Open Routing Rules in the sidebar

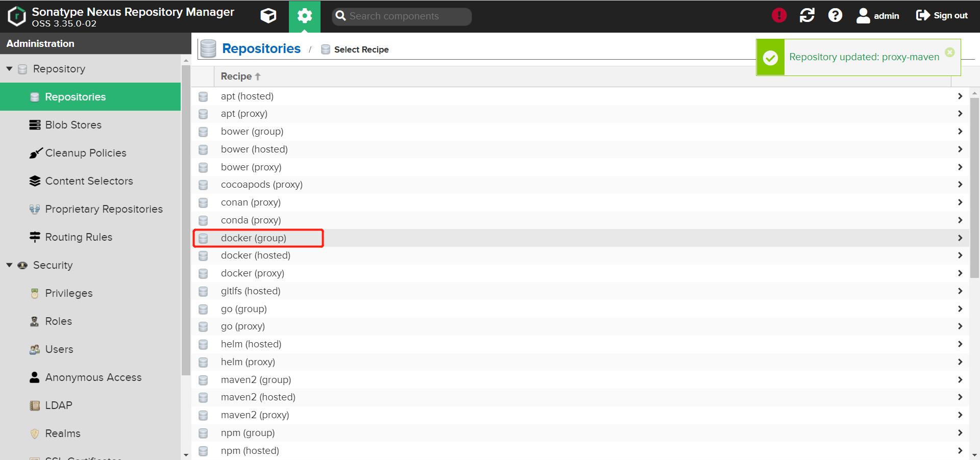coord(90,237)
